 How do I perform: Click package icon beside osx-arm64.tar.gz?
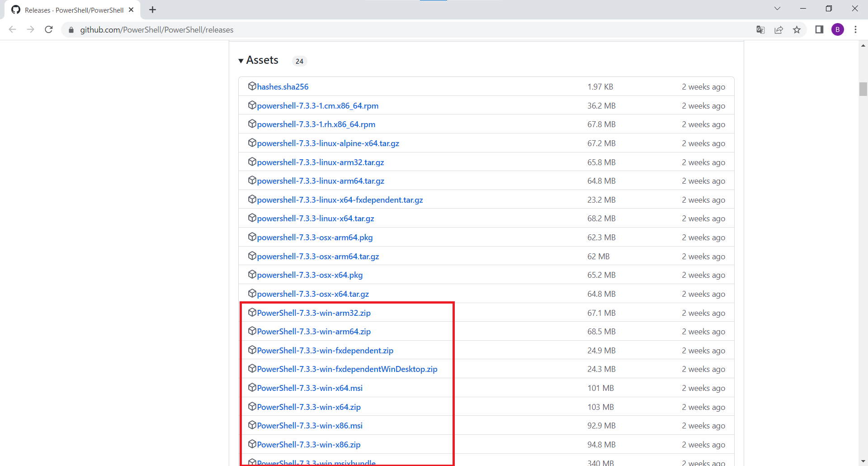click(252, 256)
